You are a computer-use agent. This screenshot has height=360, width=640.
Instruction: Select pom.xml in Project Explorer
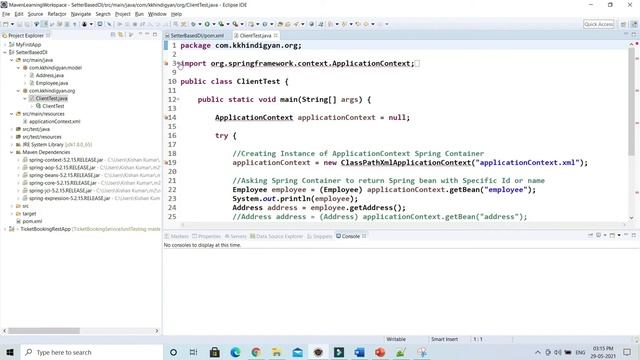pyautogui.click(x=32, y=221)
